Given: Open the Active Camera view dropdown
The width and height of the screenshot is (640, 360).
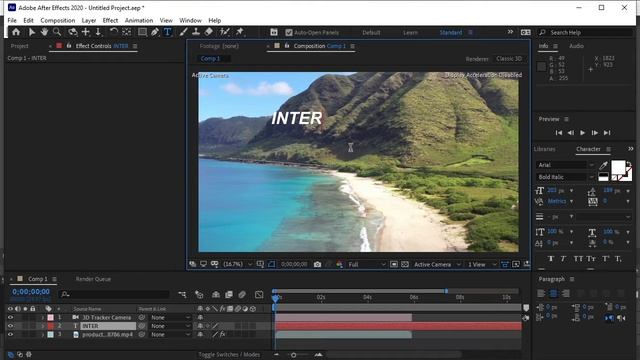Looking at the screenshot, I should click(437, 264).
